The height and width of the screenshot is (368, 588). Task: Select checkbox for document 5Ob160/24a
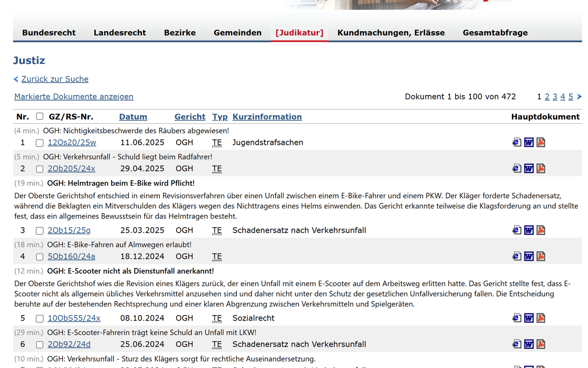click(x=40, y=257)
